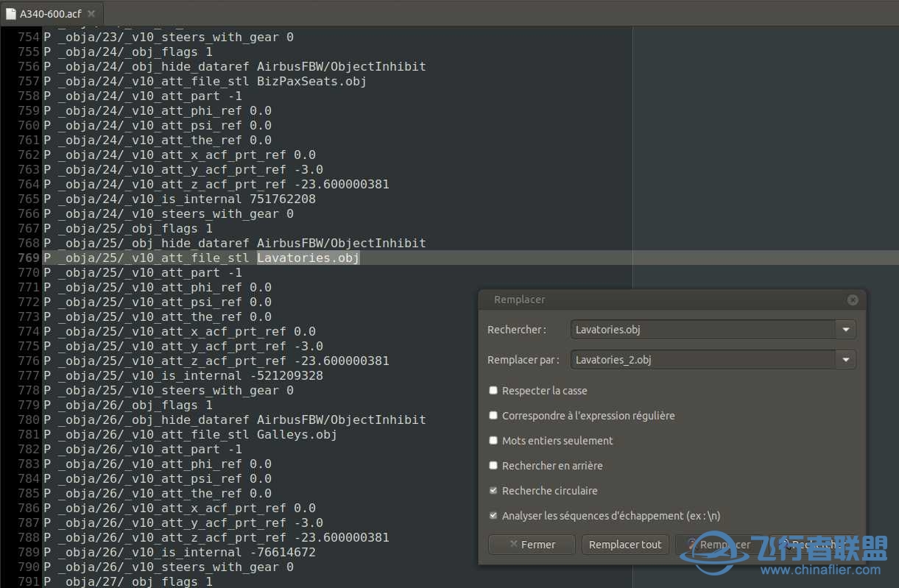The image size is (899, 588).
Task: Disable Recherche circulaire
Action: (493, 491)
